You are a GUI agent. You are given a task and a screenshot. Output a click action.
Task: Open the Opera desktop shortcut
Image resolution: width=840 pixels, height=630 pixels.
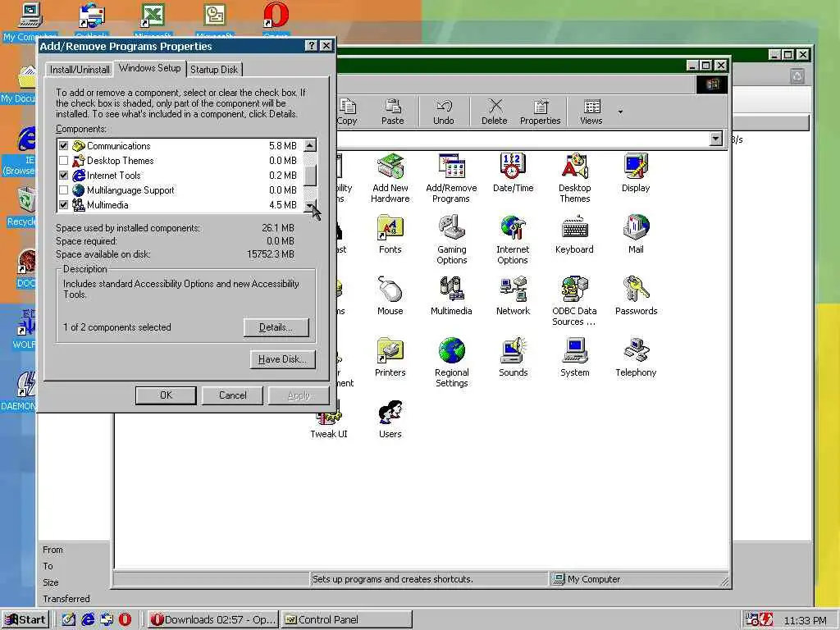[x=276, y=21]
